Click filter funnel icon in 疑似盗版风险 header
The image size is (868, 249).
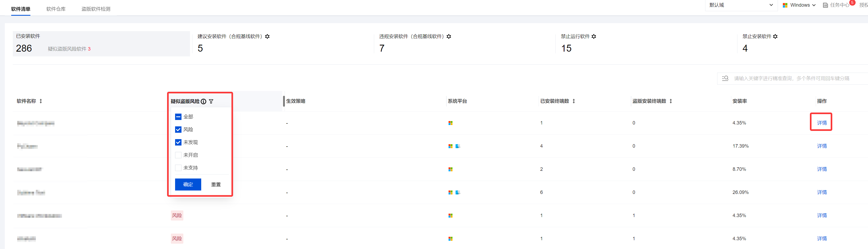point(211,101)
